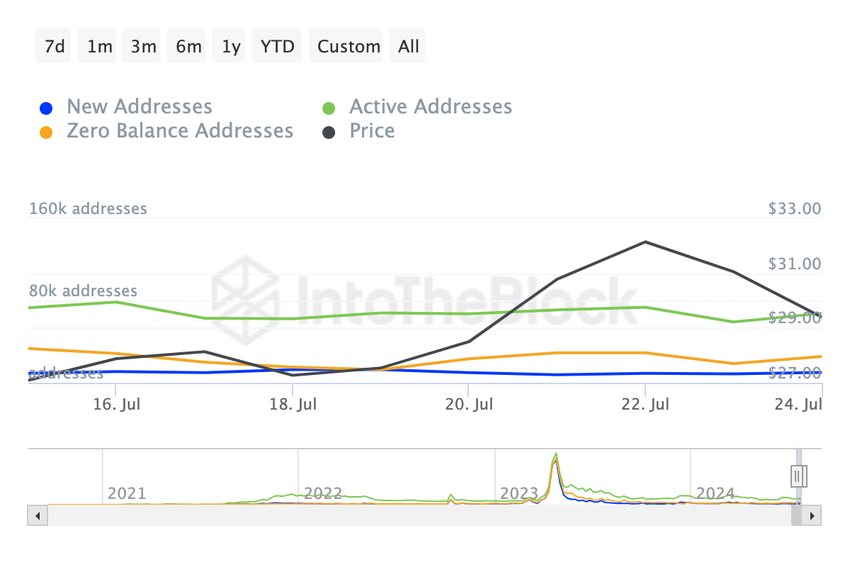Screen dimensions: 850x567
Task: Show All historical data
Action: tap(408, 46)
